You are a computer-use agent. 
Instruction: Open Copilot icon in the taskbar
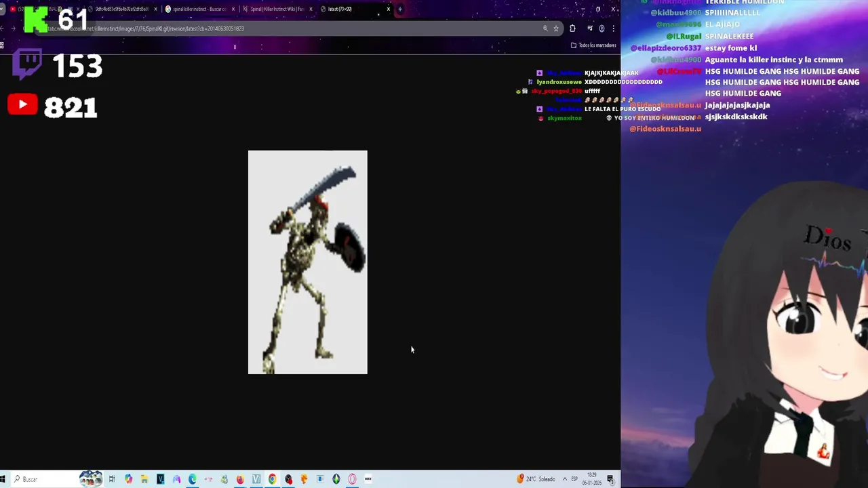[128, 479]
